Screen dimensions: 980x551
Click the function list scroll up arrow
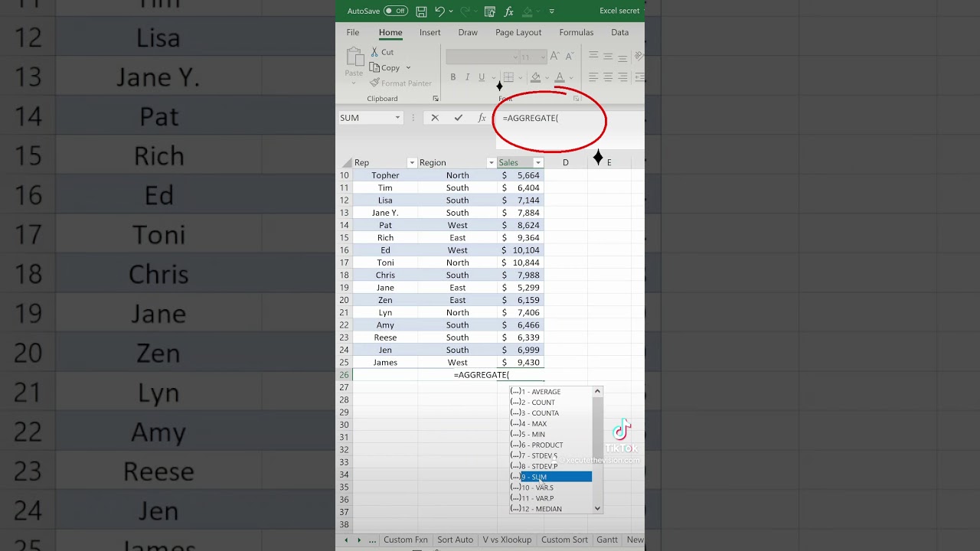[x=597, y=391]
